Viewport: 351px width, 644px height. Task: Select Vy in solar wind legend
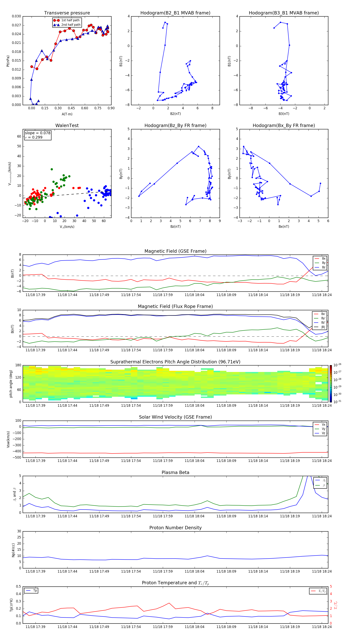[x=320, y=429]
